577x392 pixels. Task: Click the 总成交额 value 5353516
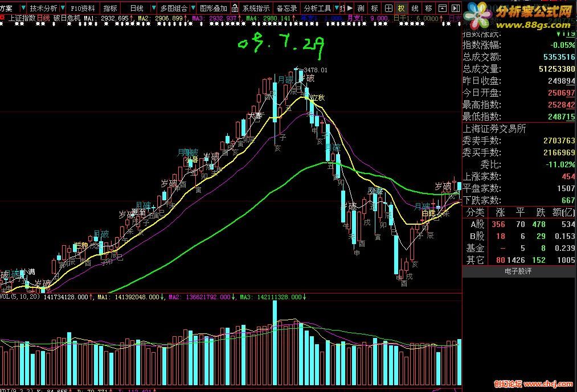pos(559,57)
